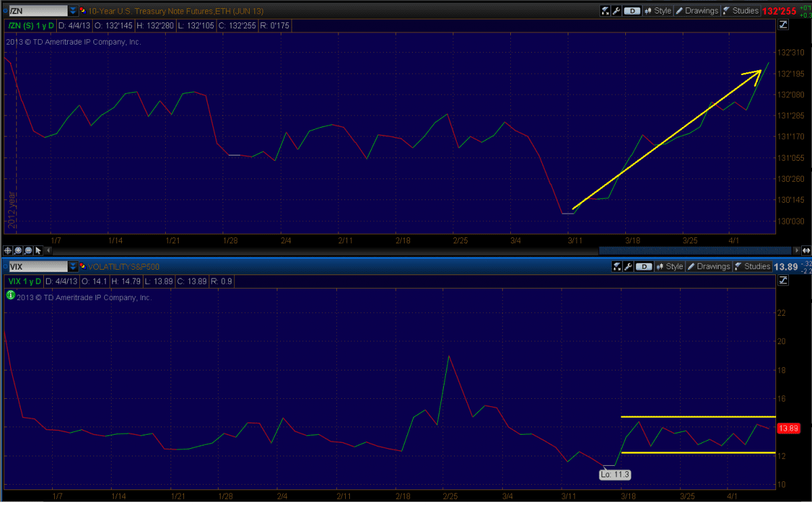The width and height of the screenshot is (812, 505).
Task: Click the crosshair pan tool icon
Action: [9, 250]
